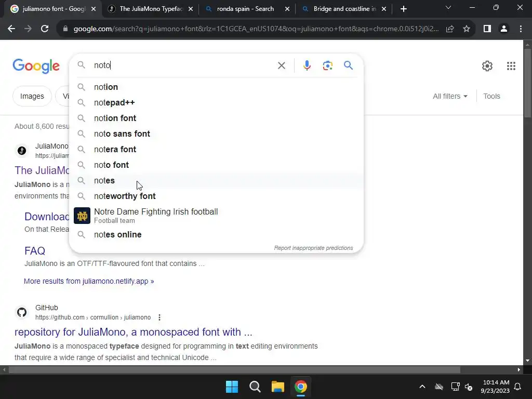Viewport: 532px width, 399px height.
Task: Open Chrome profile menu
Action: [x=504, y=29]
